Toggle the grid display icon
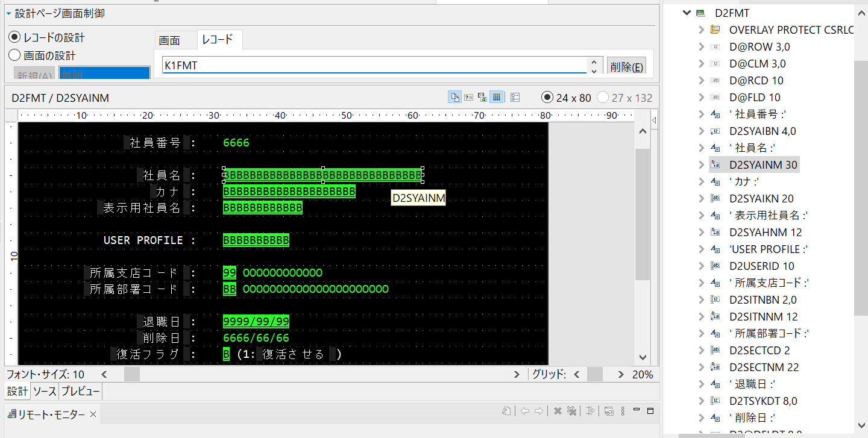The image size is (868, 438). [x=497, y=97]
